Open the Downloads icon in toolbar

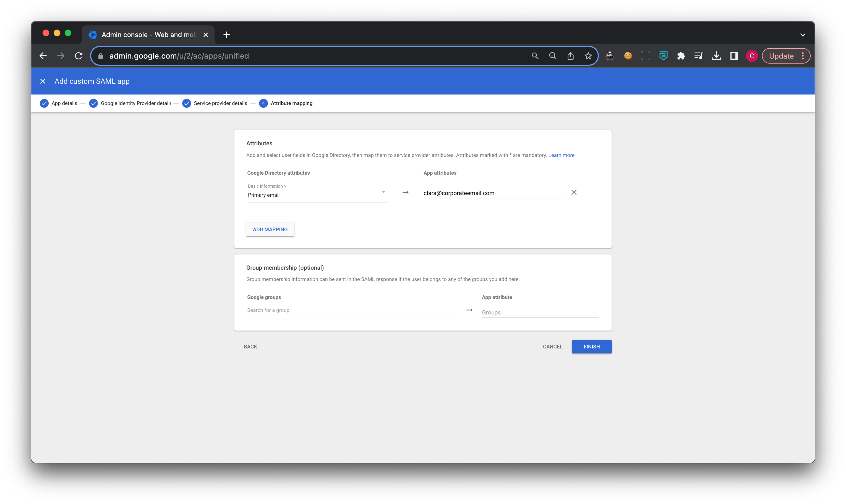point(716,56)
